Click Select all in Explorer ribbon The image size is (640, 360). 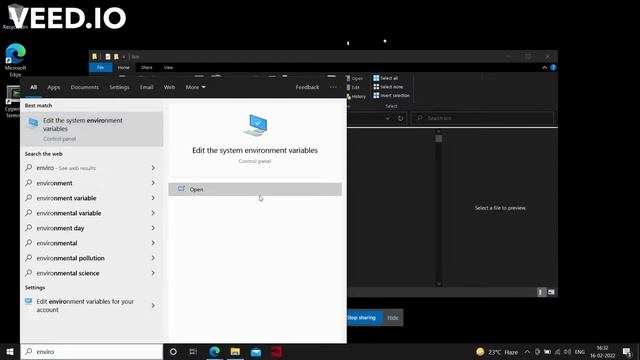pyautogui.click(x=386, y=78)
